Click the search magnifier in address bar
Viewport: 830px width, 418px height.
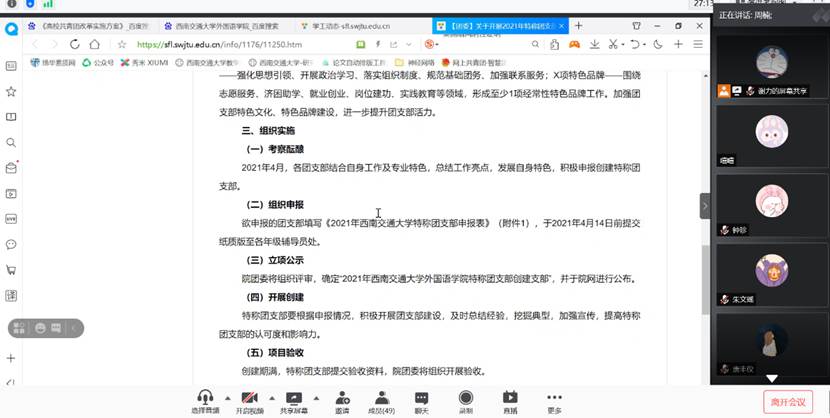535,44
